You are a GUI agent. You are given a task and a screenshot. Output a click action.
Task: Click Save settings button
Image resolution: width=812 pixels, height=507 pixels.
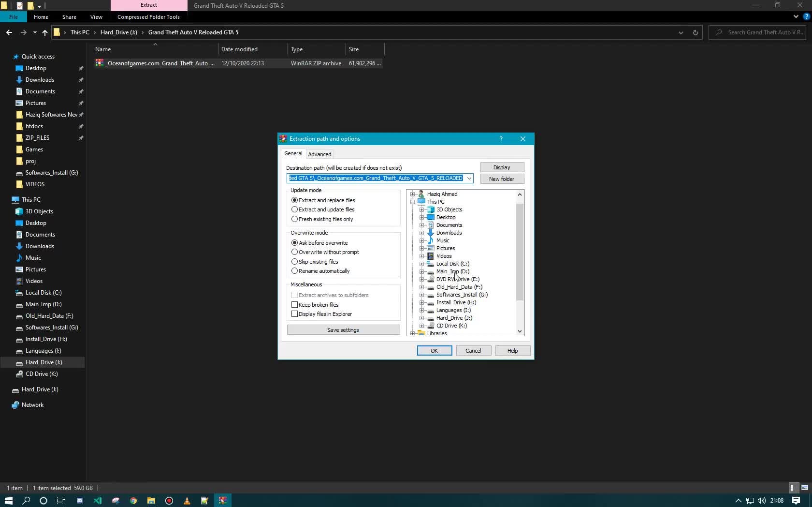click(x=343, y=330)
